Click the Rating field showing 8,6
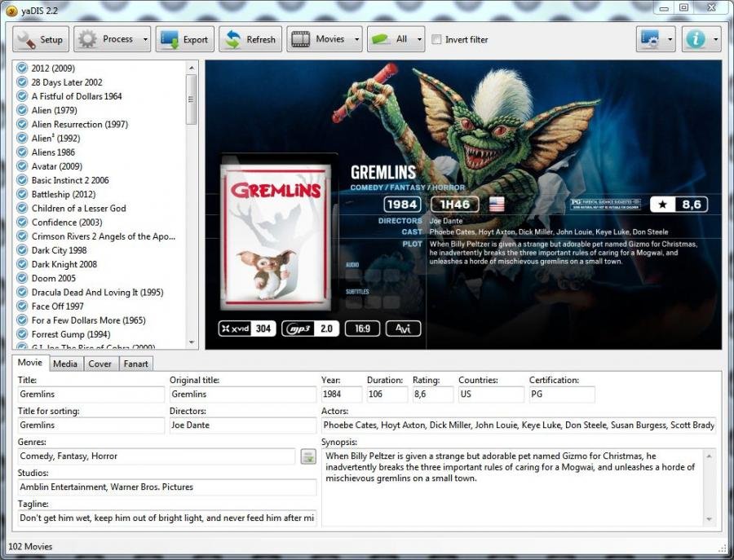The width and height of the screenshot is (734, 560). click(433, 395)
